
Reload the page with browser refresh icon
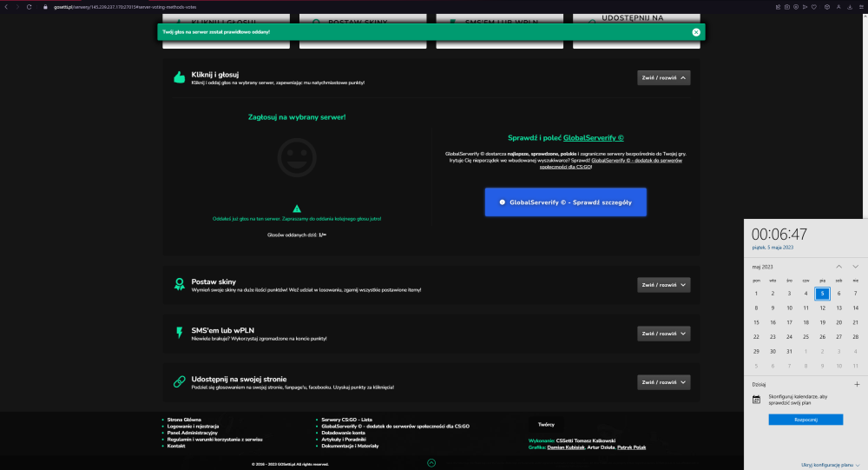[x=29, y=7]
